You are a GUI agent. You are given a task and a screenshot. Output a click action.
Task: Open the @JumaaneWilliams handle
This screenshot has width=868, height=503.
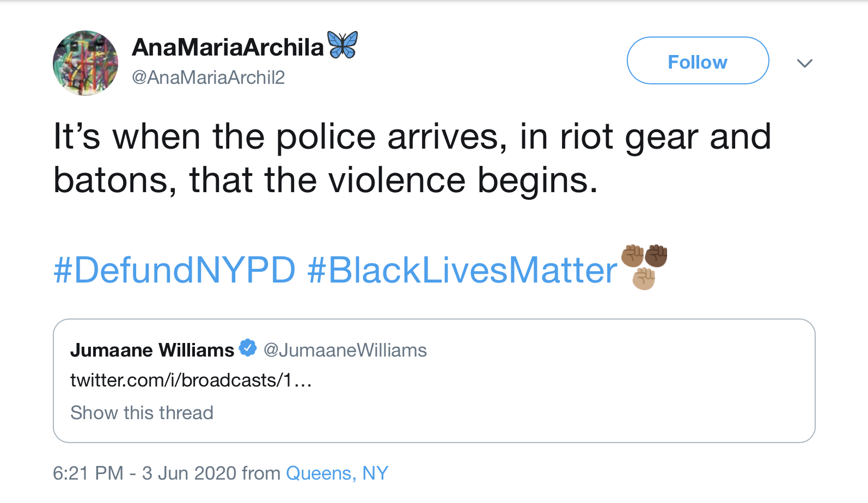click(345, 350)
